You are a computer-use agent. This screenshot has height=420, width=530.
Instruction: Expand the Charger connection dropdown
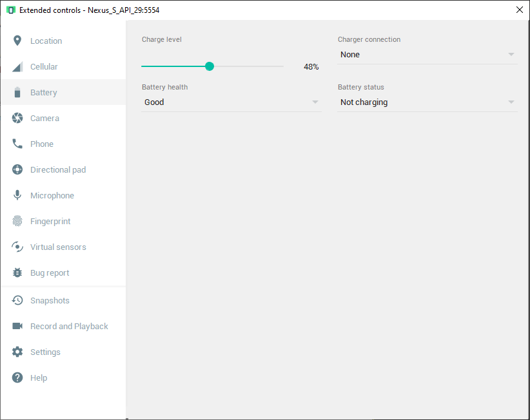427,55
